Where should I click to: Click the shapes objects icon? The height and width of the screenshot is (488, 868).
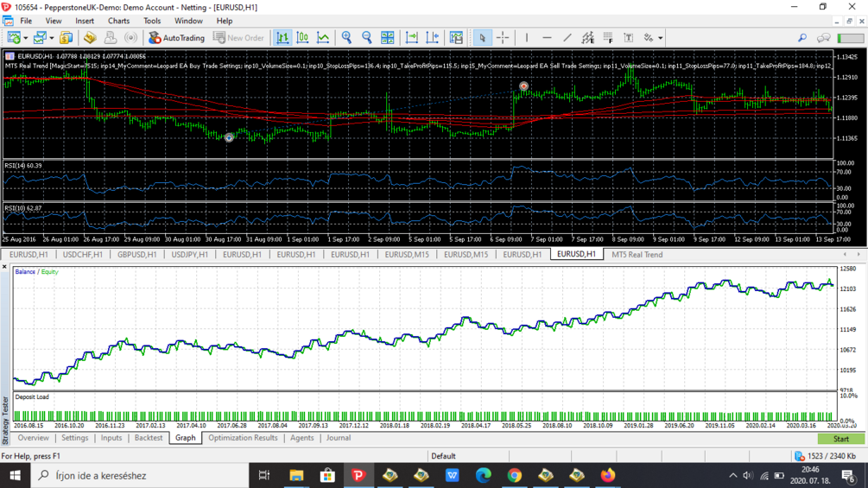click(649, 38)
